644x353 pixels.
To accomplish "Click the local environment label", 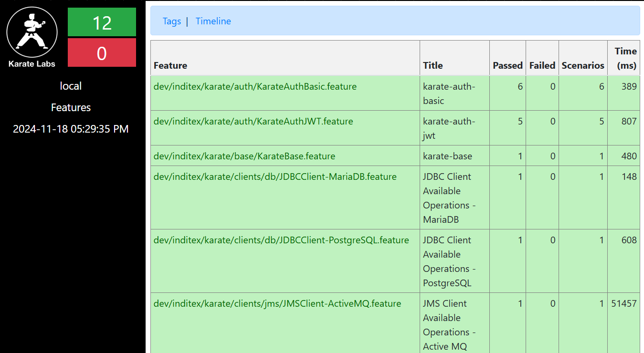I will coord(71,86).
